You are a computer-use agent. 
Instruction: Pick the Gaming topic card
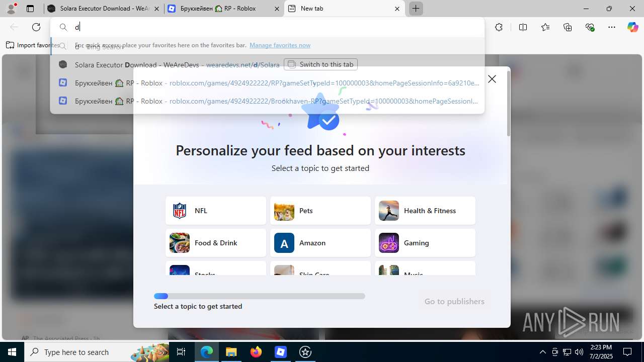(425, 243)
